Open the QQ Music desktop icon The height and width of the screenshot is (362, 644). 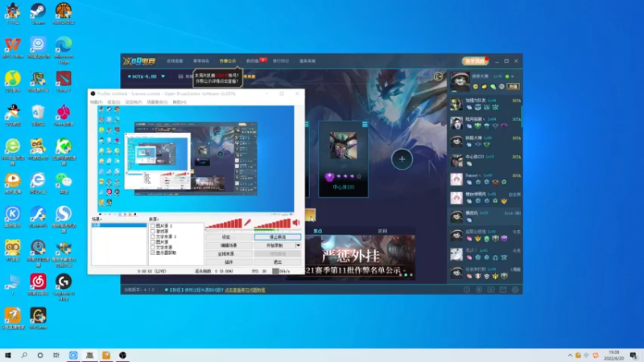point(13,81)
